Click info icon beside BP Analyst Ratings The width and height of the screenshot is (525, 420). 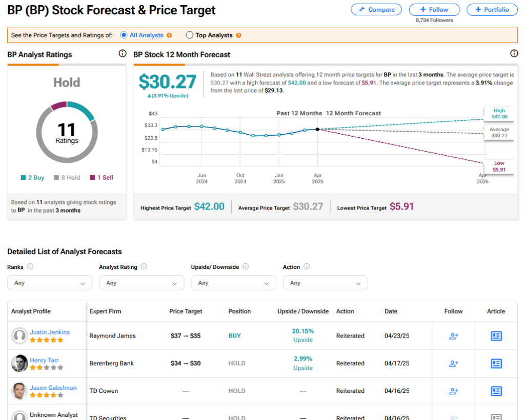[122, 54]
